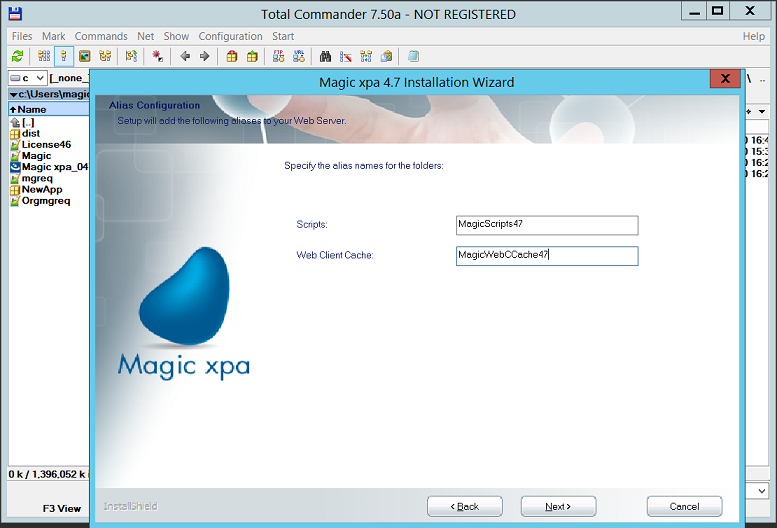Open the Files menu
Viewport: 777px width, 528px height.
[22, 36]
